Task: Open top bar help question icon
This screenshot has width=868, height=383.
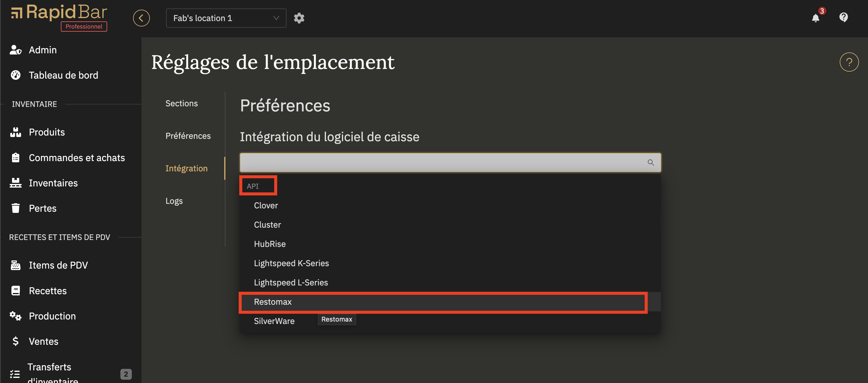Action: click(843, 17)
